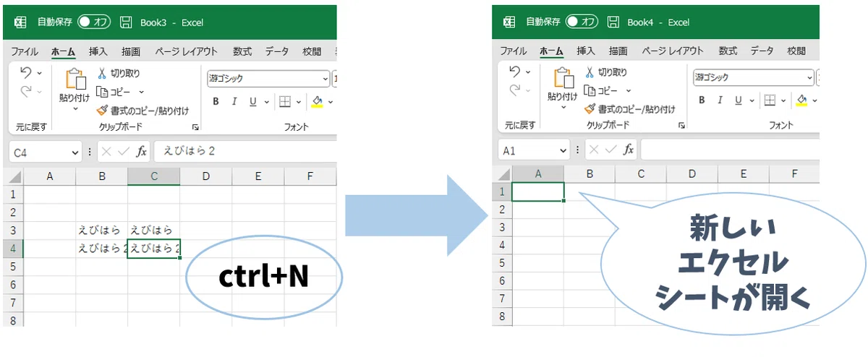The width and height of the screenshot is (868, 357).
Task: Click 貼り付け paste icon in Book3
Action: click(75, 79)
